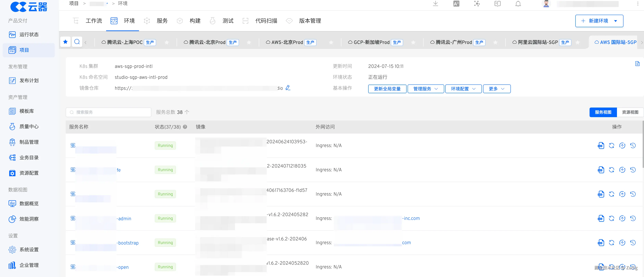Viewport: 644px width, 277px height.
Task: Click the 搜索服务 search field
Action: click(x=109, y=112)
